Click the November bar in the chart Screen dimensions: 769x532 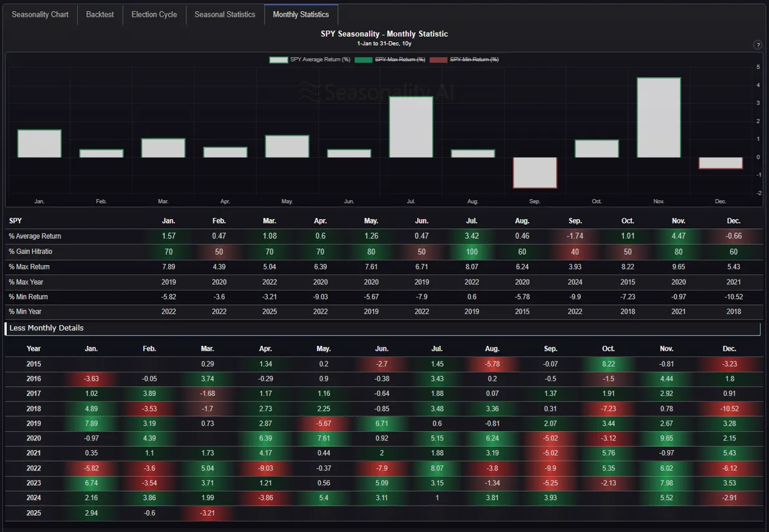pyautogui.click(x=659, y=118)
